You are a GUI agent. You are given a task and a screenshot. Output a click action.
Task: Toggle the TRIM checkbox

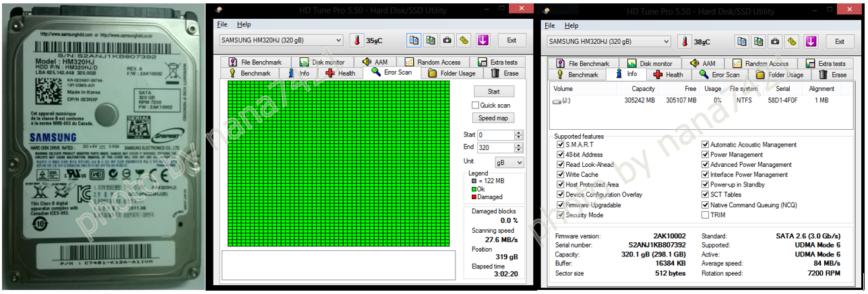click(x=705, y=215)
